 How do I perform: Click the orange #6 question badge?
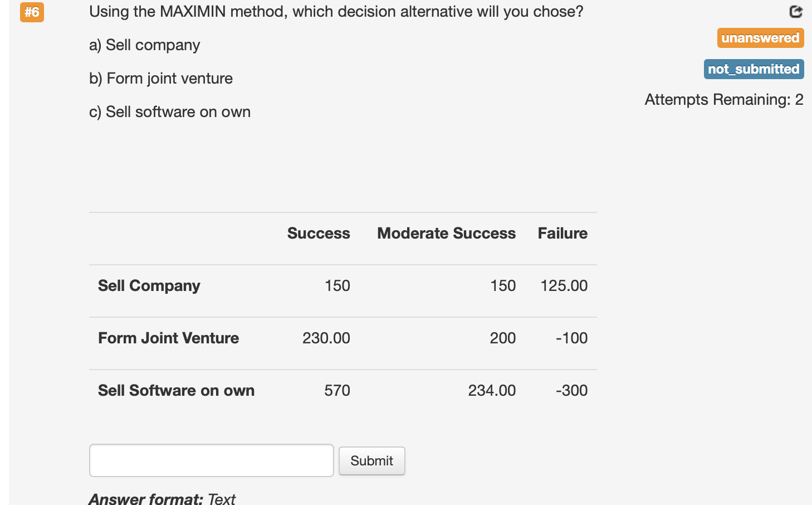pos(32,12)
